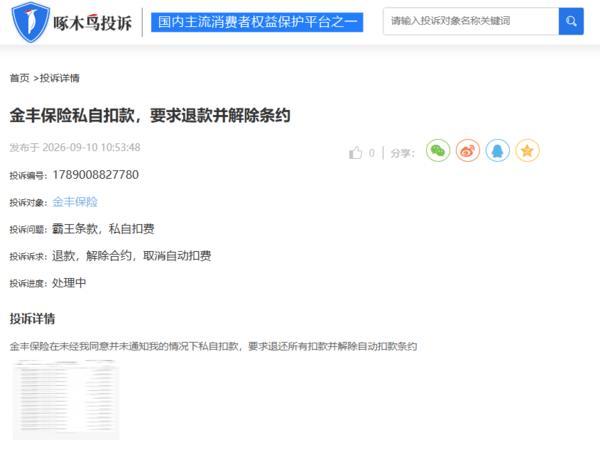
Task: Share complaint via Weibo icon
Action: coord(468,150)
